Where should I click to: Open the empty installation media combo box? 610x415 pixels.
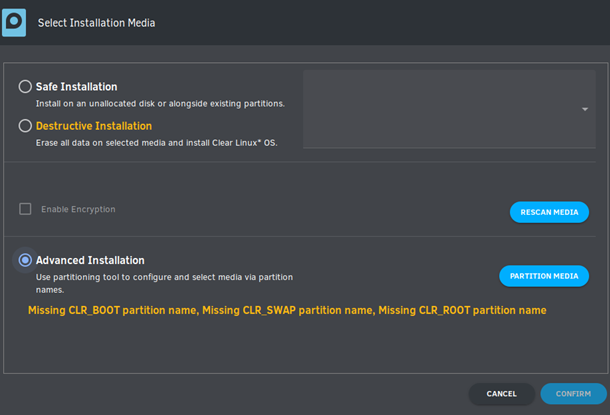tap(449, 109)
